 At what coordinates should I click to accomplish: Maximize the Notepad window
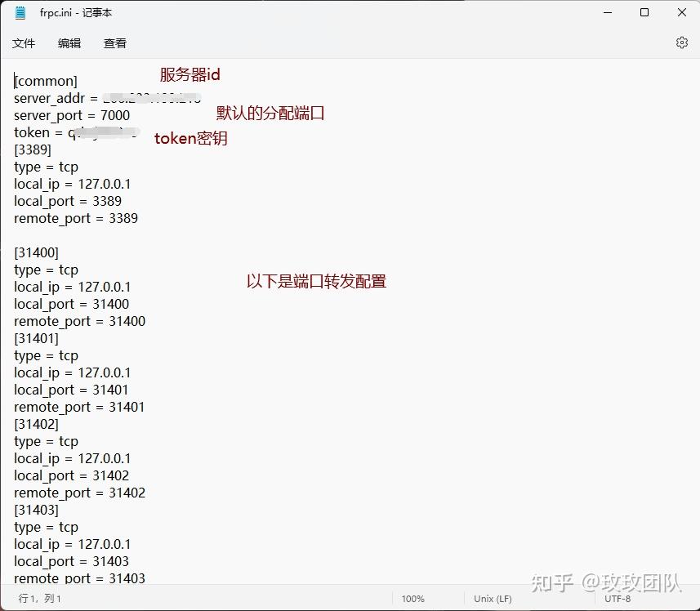click(644, 12)
